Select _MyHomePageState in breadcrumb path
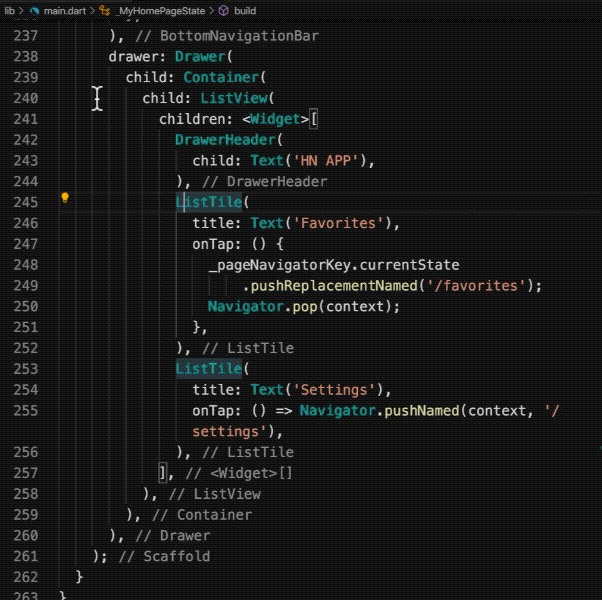 [x=160, y=11]
